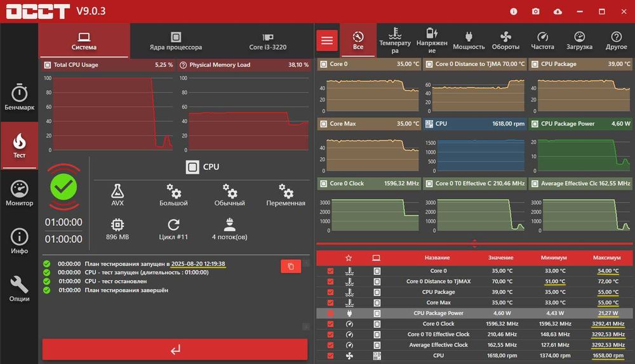
Task: Open the Опции wrench section
Action: (x=19, y=289)
